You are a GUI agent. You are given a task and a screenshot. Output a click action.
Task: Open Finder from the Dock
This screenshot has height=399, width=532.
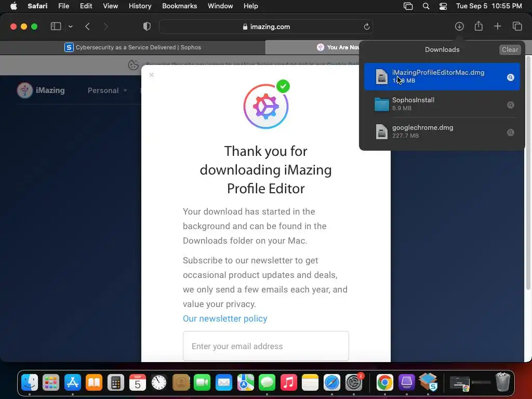[30, 383]
